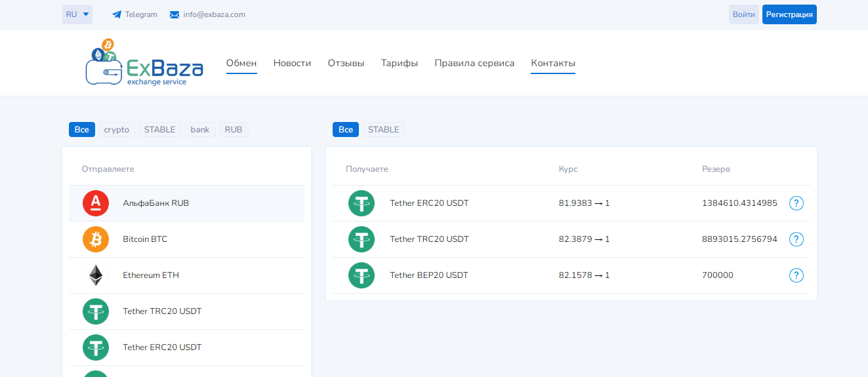Choose Tether BEP20 USDT to receive
The height and width of the screenshot is (377, 868).
point(571,275)
